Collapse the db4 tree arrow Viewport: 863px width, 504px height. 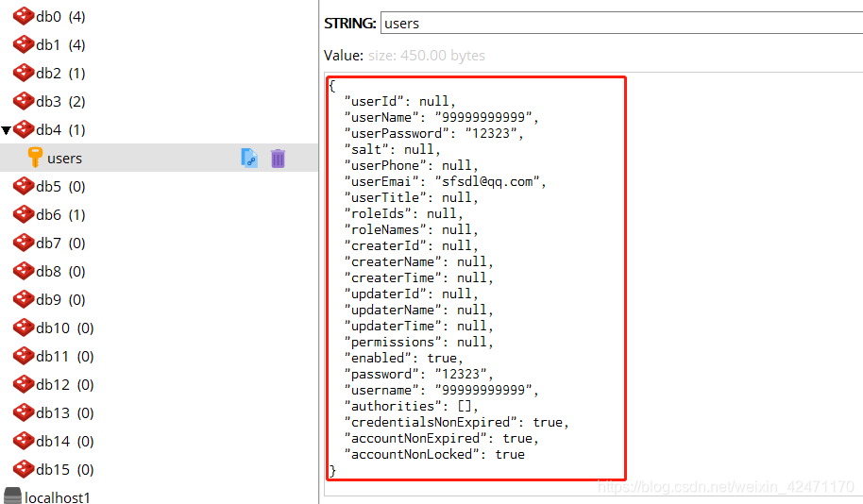tap(6, 130)
